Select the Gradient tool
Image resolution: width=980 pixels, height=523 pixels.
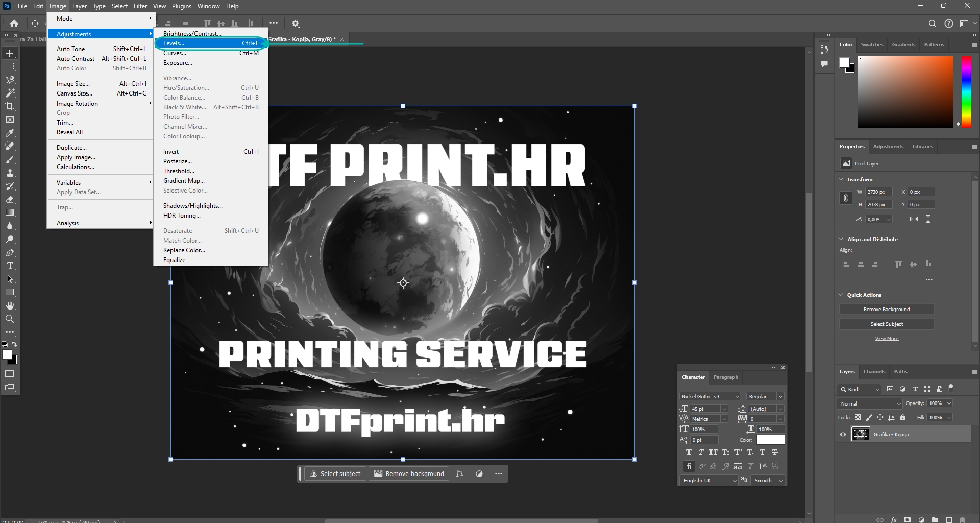click(10, 213)
